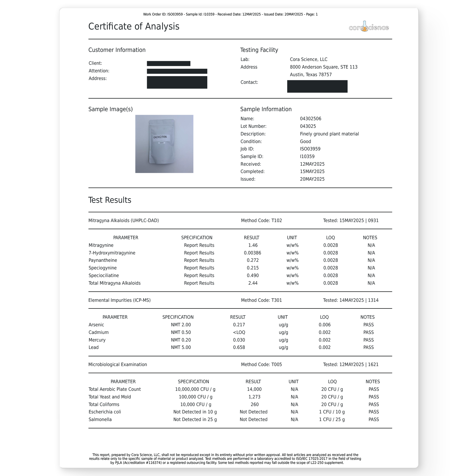Viewport: 476px width, 476px height.
Task: Click the Microbiological Examination section header
Action: click(x=118, y=365)
